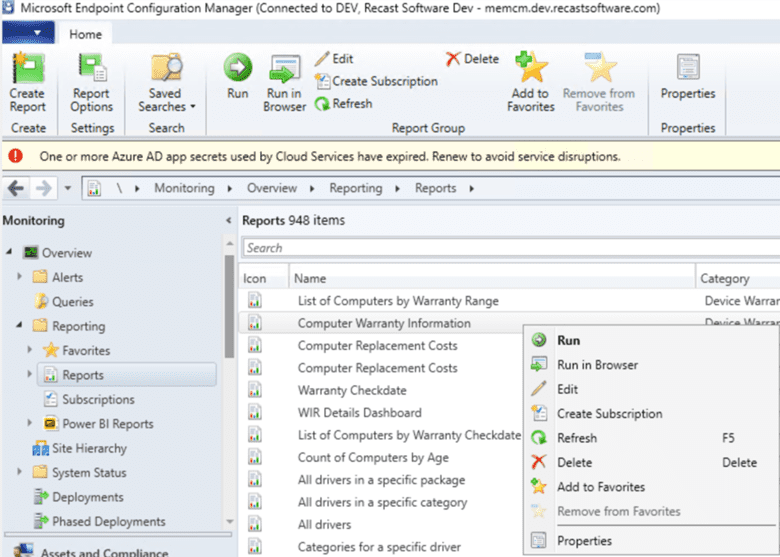Image resolution: width=780 pixels, height=557 pixels.
Task: Click the reports Search input field
Action: coord(510,248)
